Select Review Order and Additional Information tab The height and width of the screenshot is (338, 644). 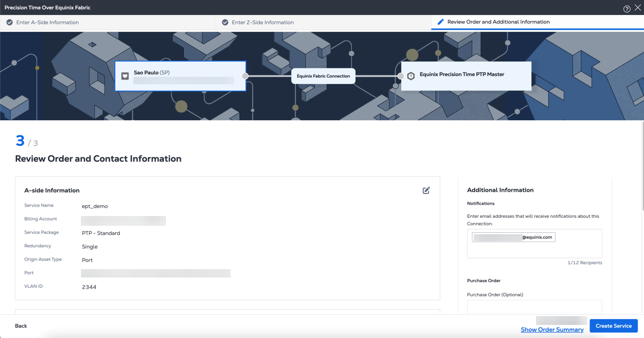(538, 22)
